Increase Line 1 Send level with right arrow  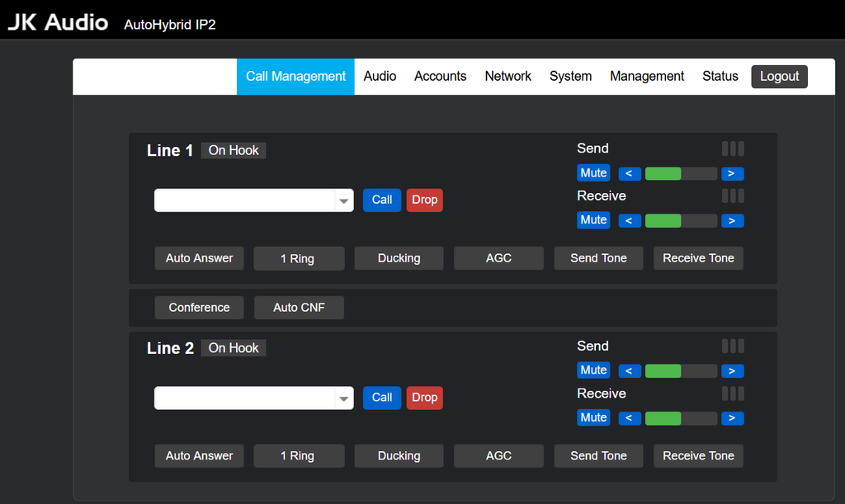(732, 173)
